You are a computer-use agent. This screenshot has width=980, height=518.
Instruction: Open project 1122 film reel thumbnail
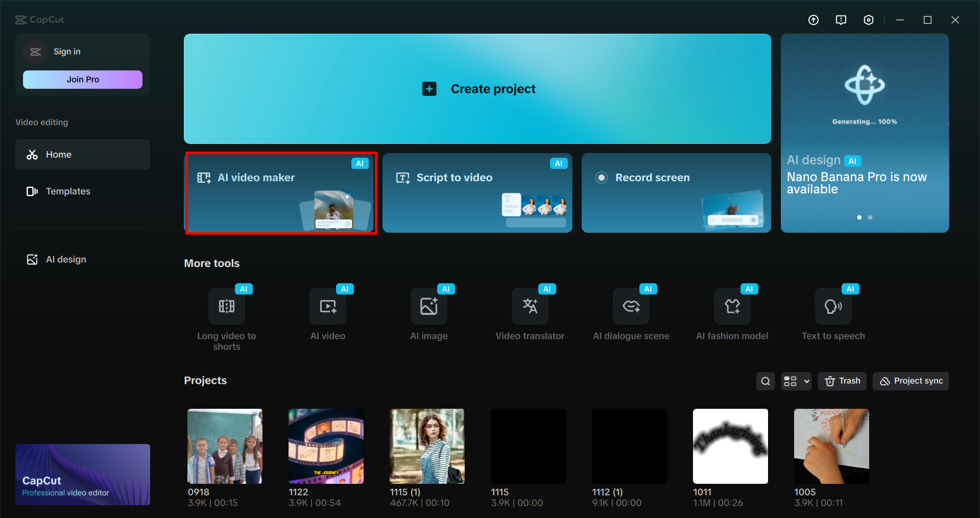pyautogui.click(x=326, y=446)
